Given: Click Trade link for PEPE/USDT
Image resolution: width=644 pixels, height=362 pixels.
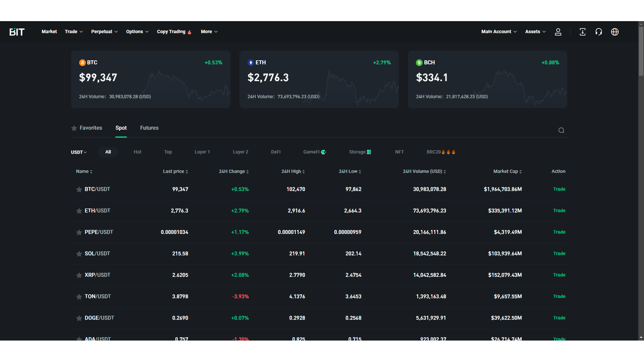Looking at the screenshot, I should pos(559,232).
